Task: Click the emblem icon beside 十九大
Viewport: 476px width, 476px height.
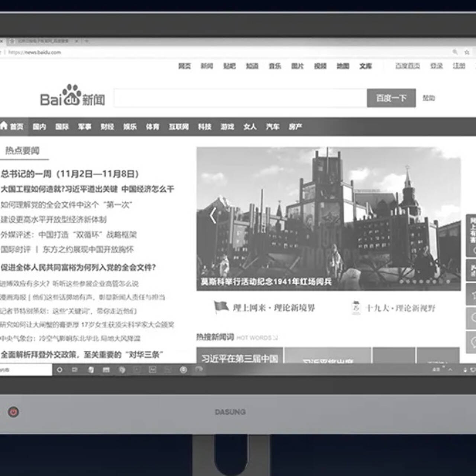Action: pos(356,308)
